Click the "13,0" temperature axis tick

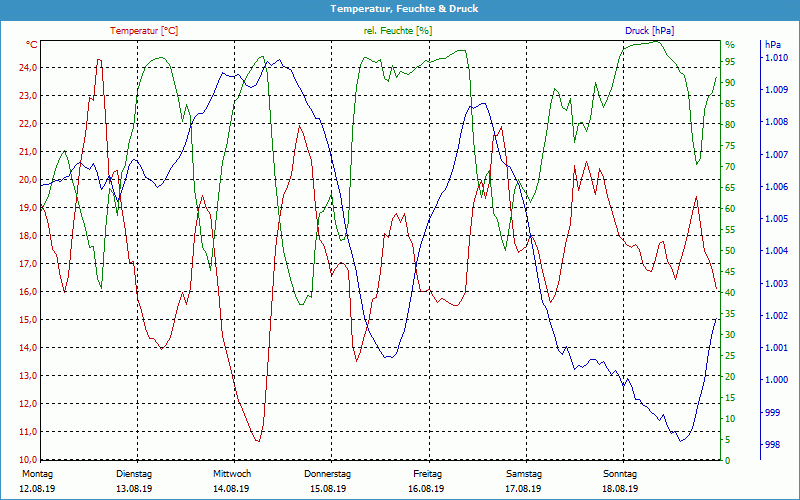click(x=28, y=376)
